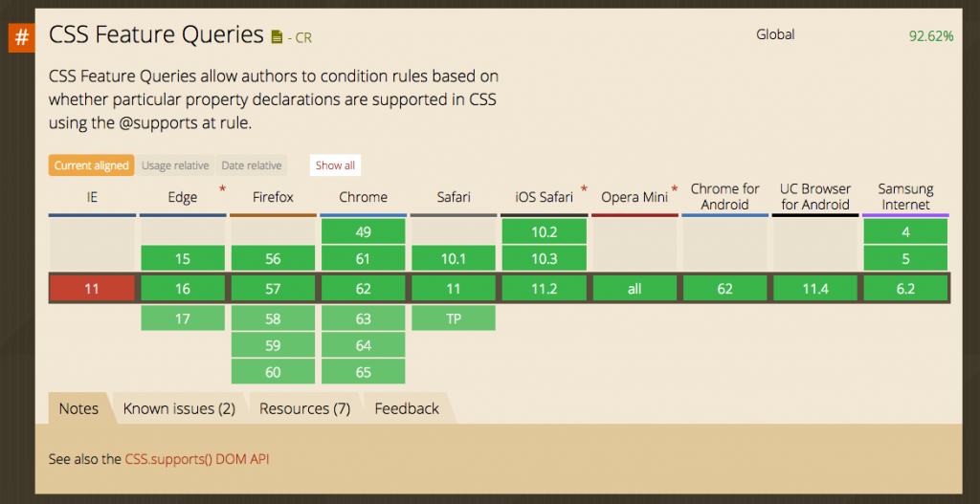Select the Safari 10.1 cell
Screen dimensions: 980x504
(x=454, y=258)
